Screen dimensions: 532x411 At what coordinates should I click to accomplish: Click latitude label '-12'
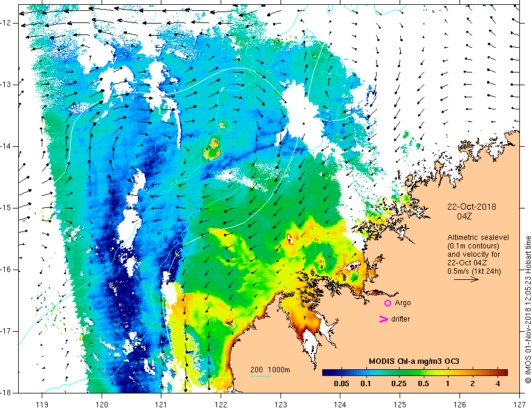[7, 23]
